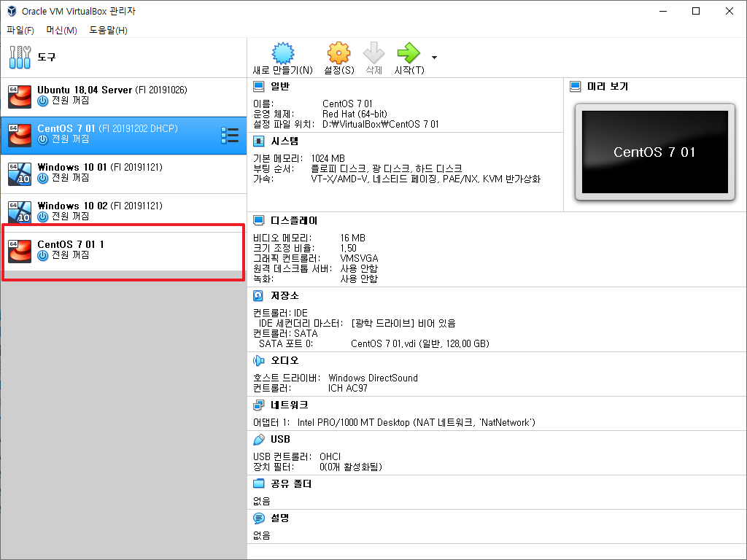
Task: Click the 새로 만들기(N) toolbar icon
Action: click(282, 53)
